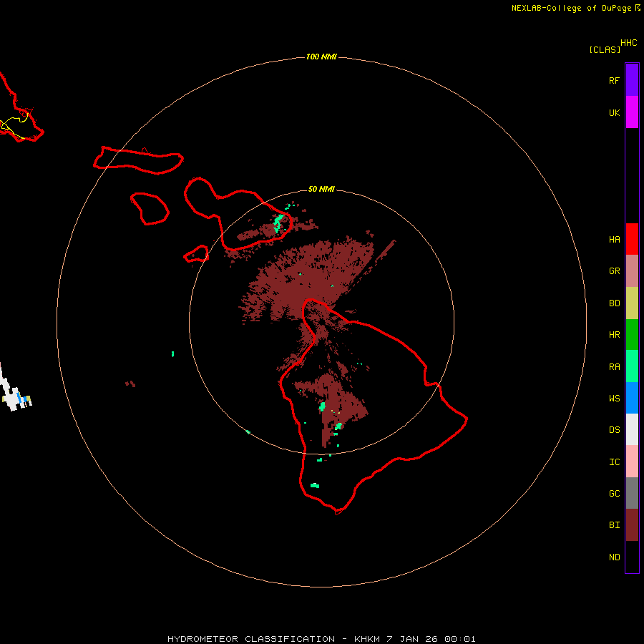Viewport: 644px width, 644px height.
Task: Click the yellow BD legend swatch
Action: (632, 303)
